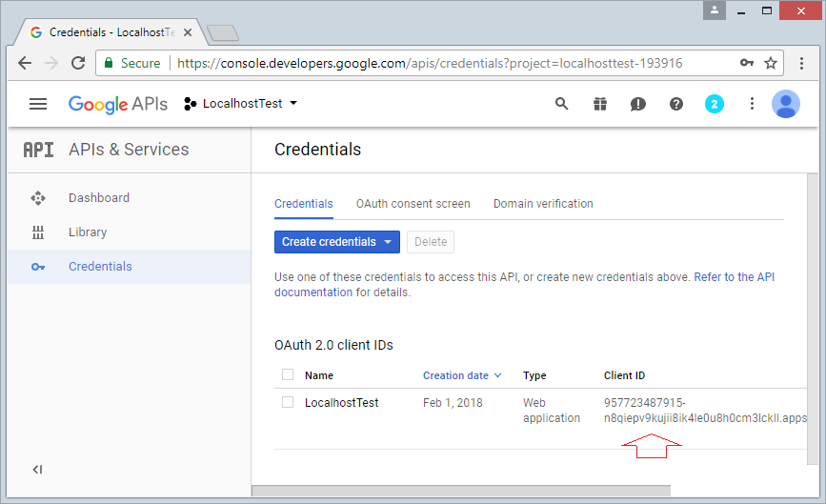Viewport: 826px width, 504px height.
Task: Click the browser forward arrow
Action: click(x=51, y=63)
